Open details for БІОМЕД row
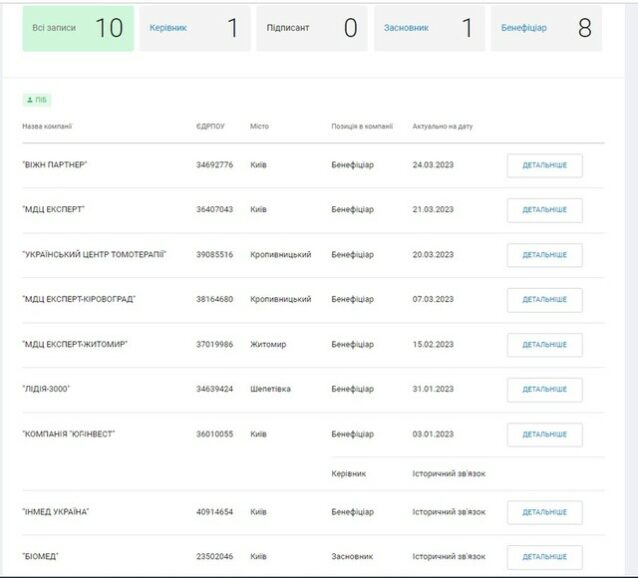This screenshot has width=638, height=578. pyautogui.click(x=544, y=557)
